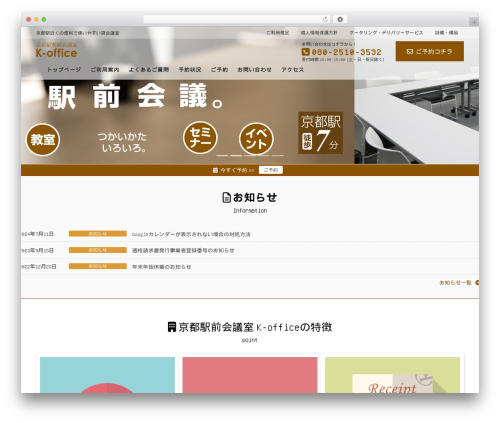Open the お知らせ一覧 link
The image size is (500, 423).
click(x=455, y=283)
